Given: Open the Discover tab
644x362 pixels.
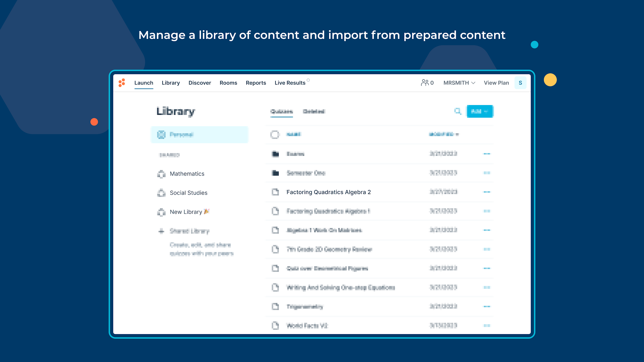Looking at the screenshot, I should point(200,83).
